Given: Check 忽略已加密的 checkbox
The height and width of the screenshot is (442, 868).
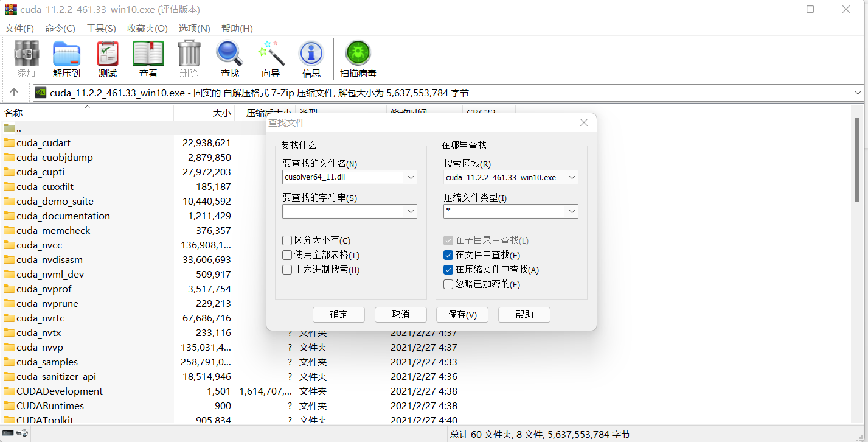Looking at the screenshot, I should pos(448,284).
